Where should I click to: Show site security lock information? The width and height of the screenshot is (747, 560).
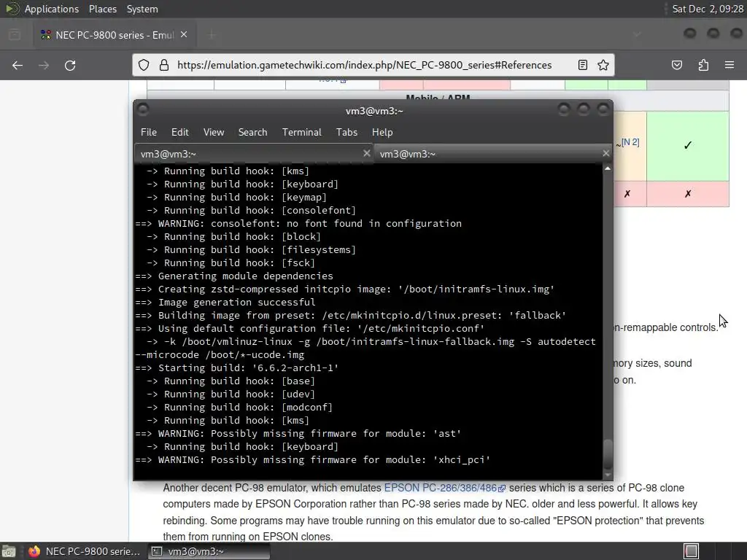(x=164, y=65)
